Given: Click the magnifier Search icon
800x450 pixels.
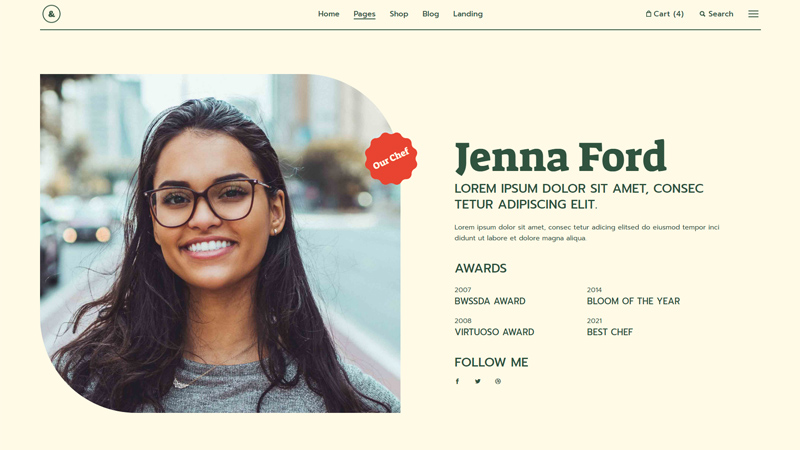Looking at the screenshot, I should 703,14.
